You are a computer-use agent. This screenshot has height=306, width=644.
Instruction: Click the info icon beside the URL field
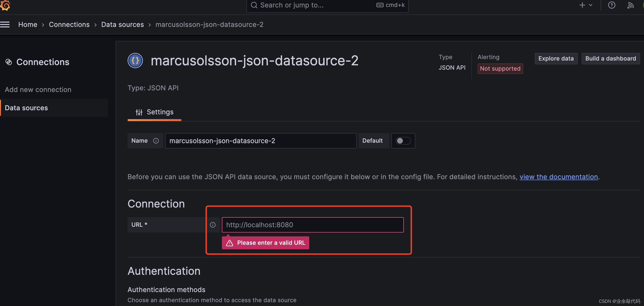(x=213, y=225)
